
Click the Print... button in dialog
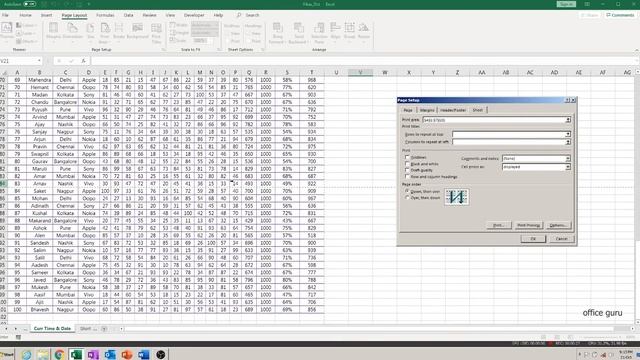coord(498,225)
